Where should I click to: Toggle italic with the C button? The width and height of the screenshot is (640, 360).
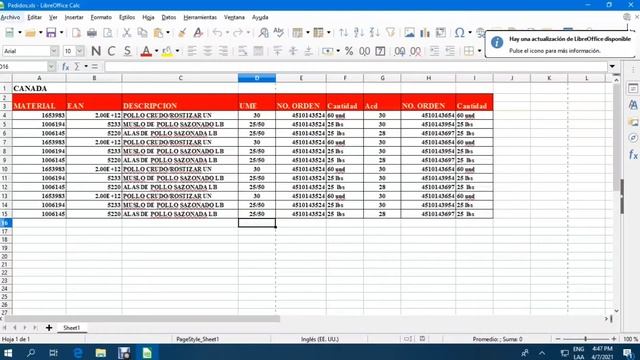[111, 51]
